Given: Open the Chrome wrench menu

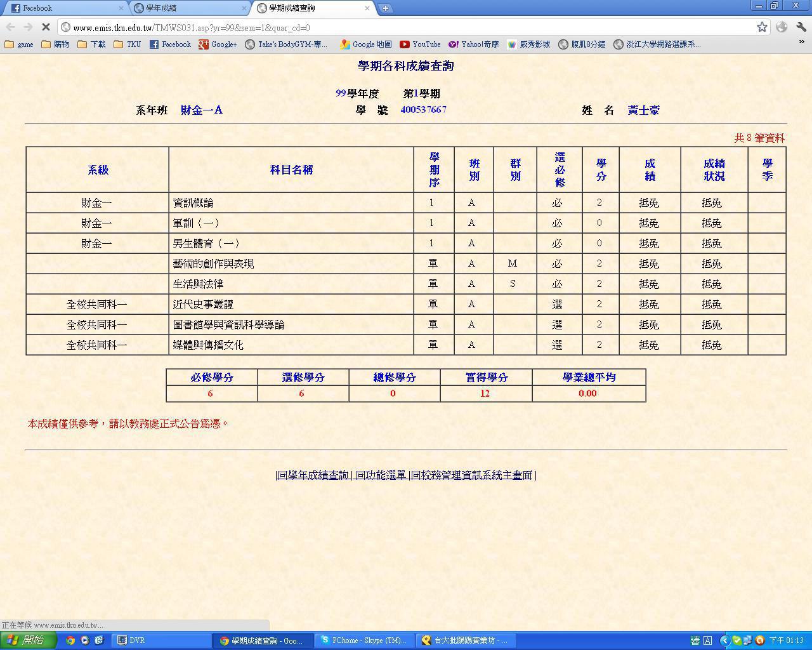Looking at the screenshot, I should 801,27.
